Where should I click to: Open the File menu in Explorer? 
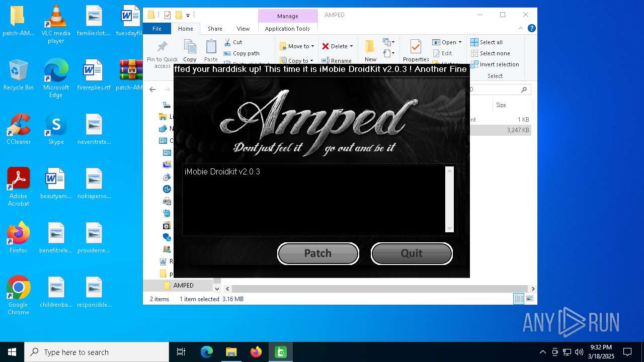click(157, 29)
